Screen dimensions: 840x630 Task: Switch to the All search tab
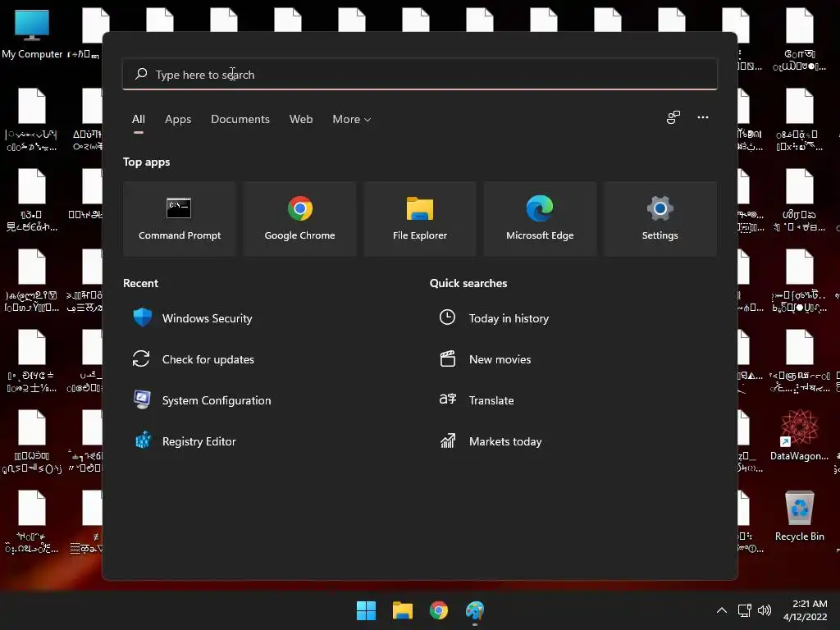click(x=138, y=120)
